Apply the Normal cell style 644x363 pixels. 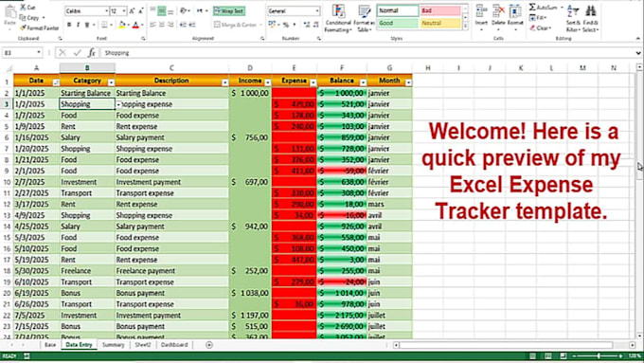point(397,10)
